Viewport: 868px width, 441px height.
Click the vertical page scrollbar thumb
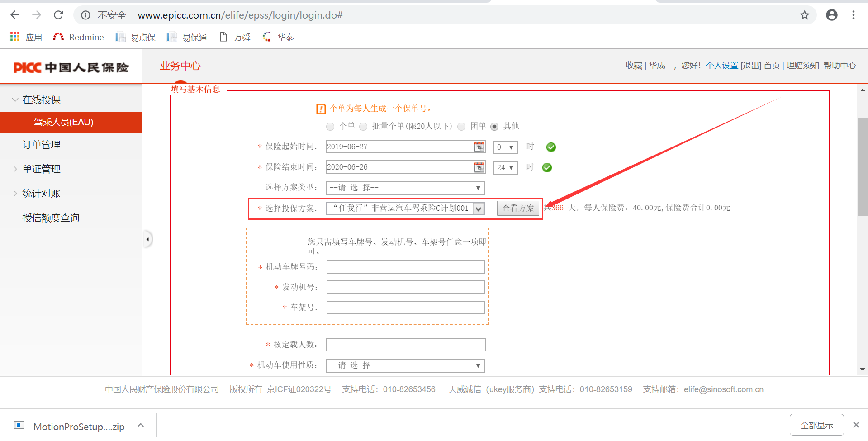863,166
